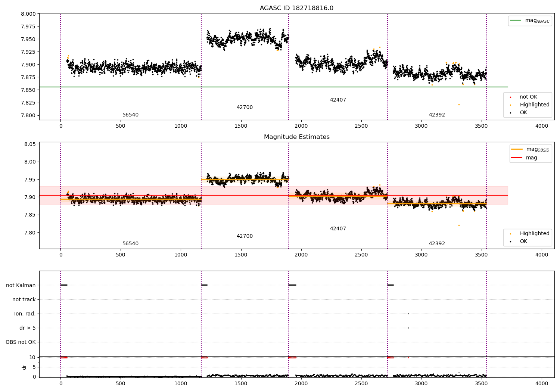Viewport: 560px width, 392px height.
Task: Click the 7.875 y-axis tick label
Action: (x=28, y=78)
